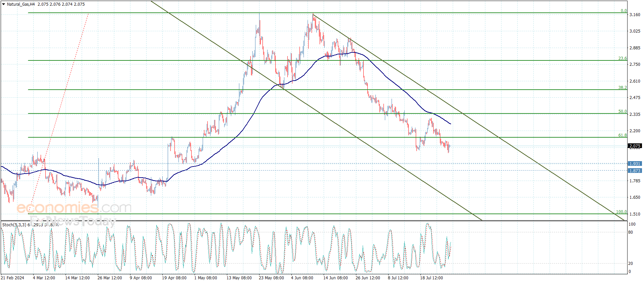Click the 26 Mar 12:00 time label

pos(110,278)
